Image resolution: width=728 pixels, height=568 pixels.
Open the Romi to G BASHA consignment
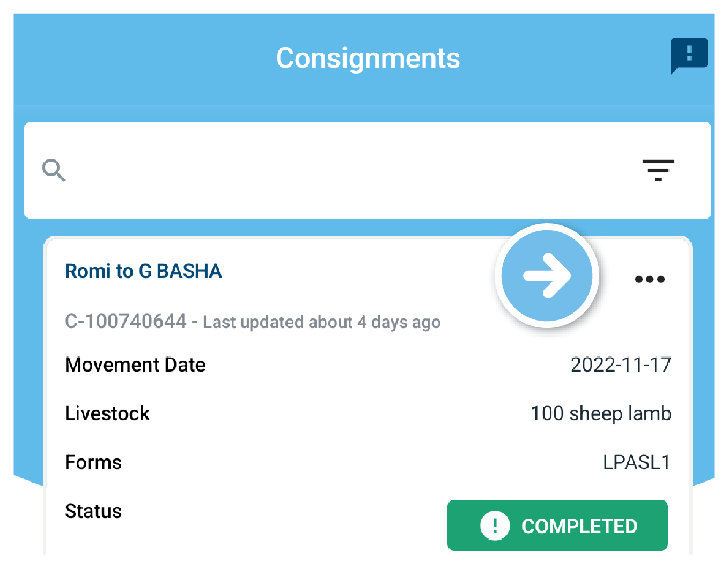143,271
